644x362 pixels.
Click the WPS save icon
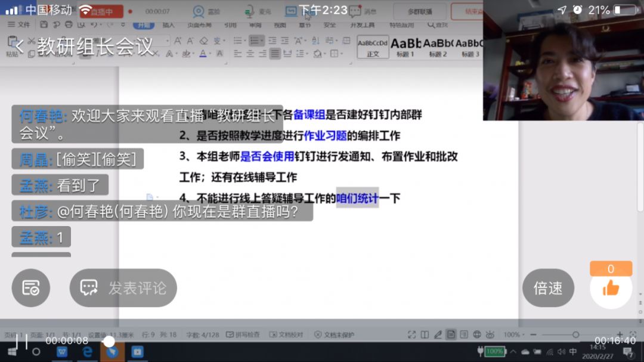click(44, 24)
